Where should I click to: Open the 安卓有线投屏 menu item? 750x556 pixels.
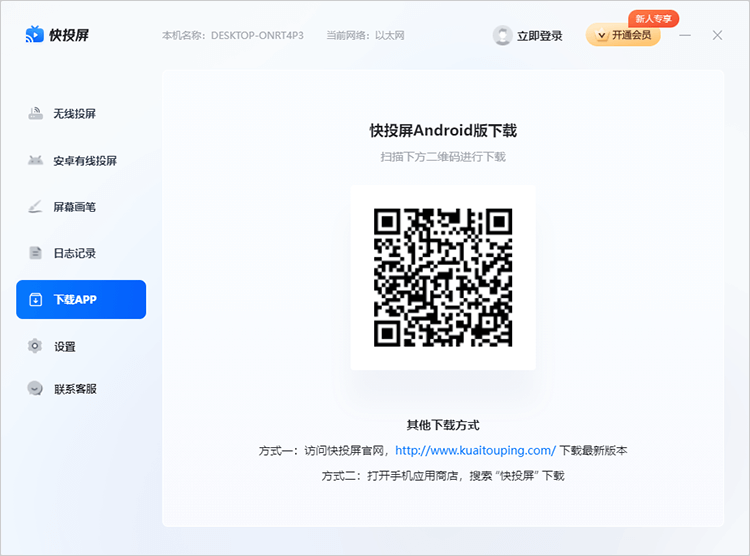coord(85,161)
